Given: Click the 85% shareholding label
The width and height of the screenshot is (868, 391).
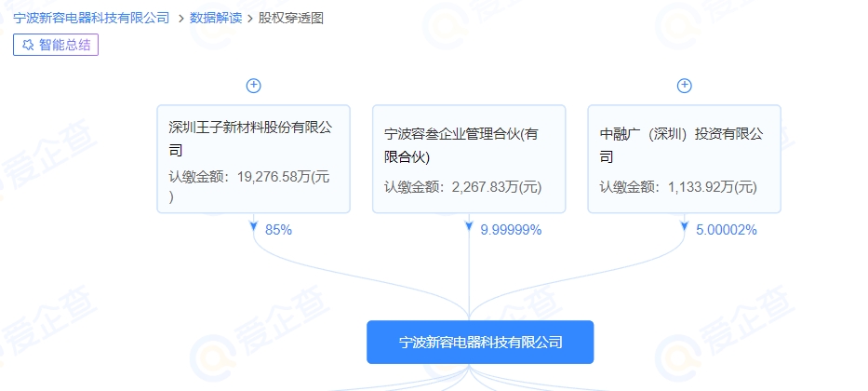Looking at the screenshot, I should [278, 230].
